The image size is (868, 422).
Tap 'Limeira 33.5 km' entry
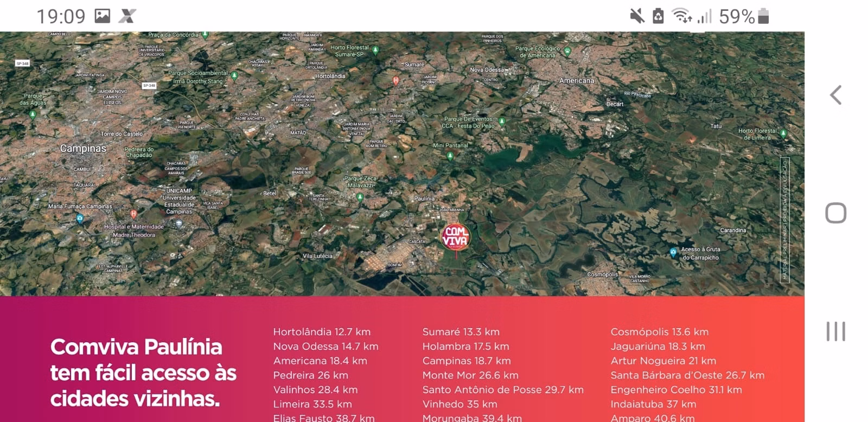312,404
